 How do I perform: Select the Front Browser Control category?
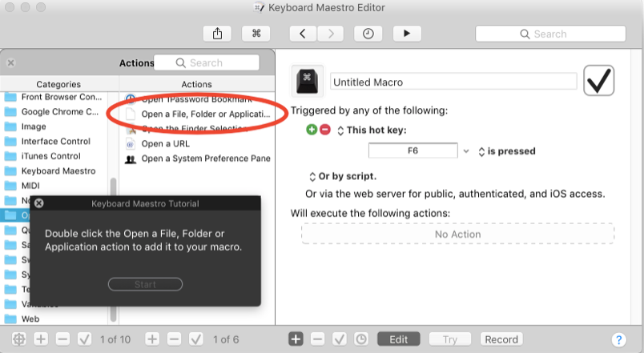pyautogui.click(x=54, y=97)
